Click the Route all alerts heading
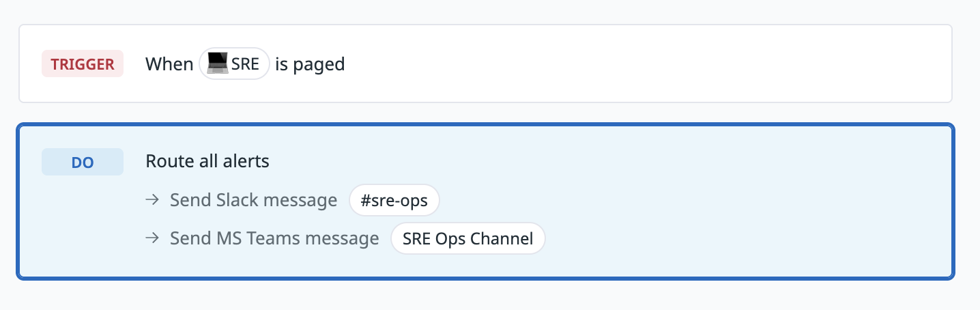 click(207, 162)
